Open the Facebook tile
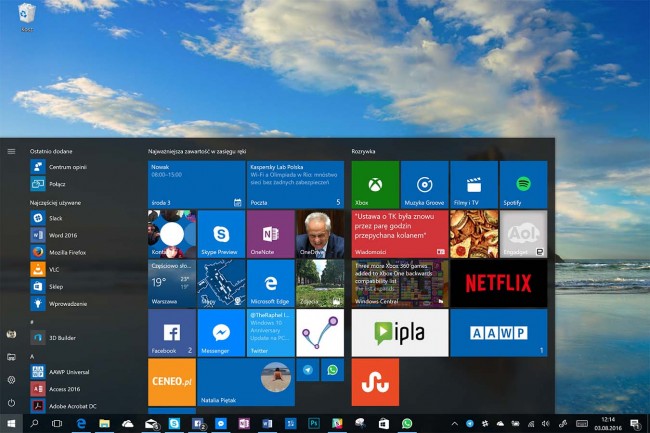The height and width of the screenshot is (433, 650). (172, 333)
